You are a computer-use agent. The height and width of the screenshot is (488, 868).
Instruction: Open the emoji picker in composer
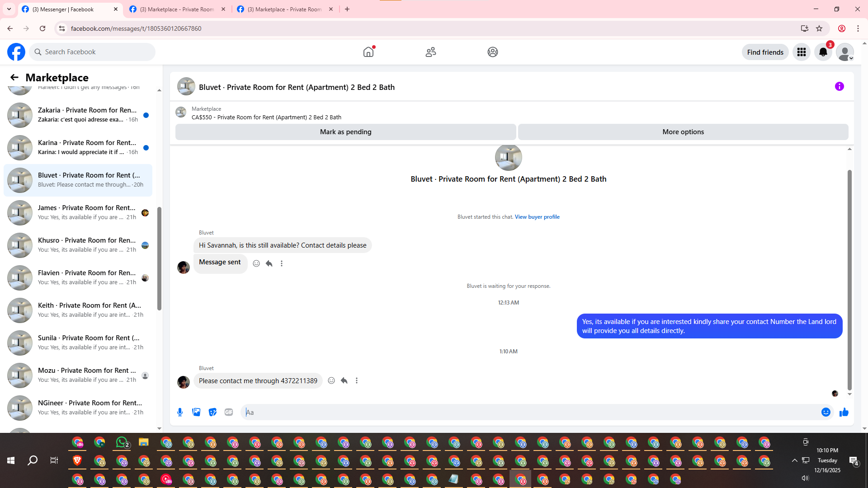coord(826,412)
